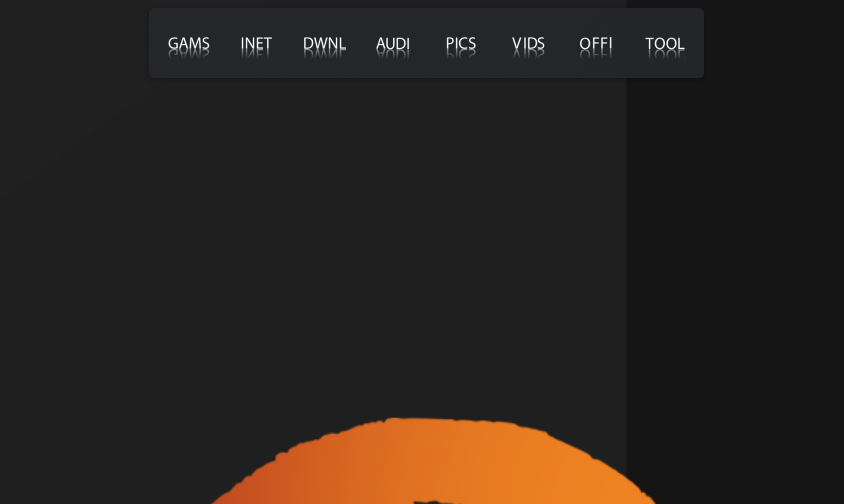Open the PICS category
Screen dimensions: 844x504
(461, 44)
